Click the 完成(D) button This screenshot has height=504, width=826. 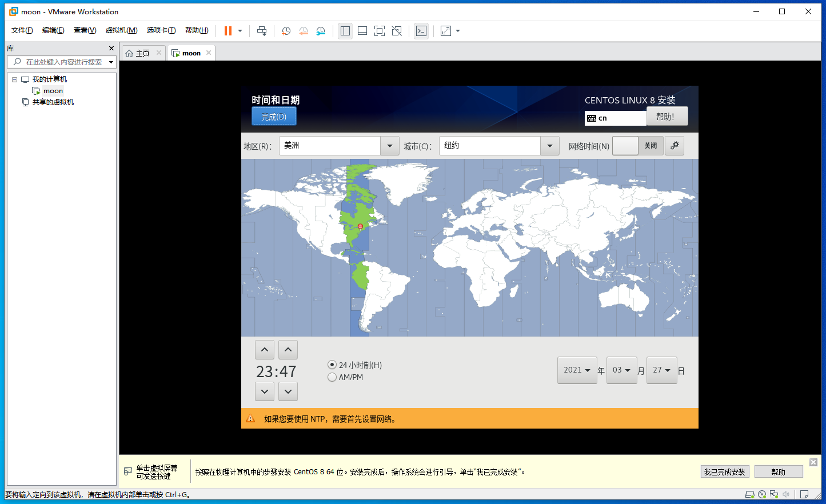coord(274,117)
